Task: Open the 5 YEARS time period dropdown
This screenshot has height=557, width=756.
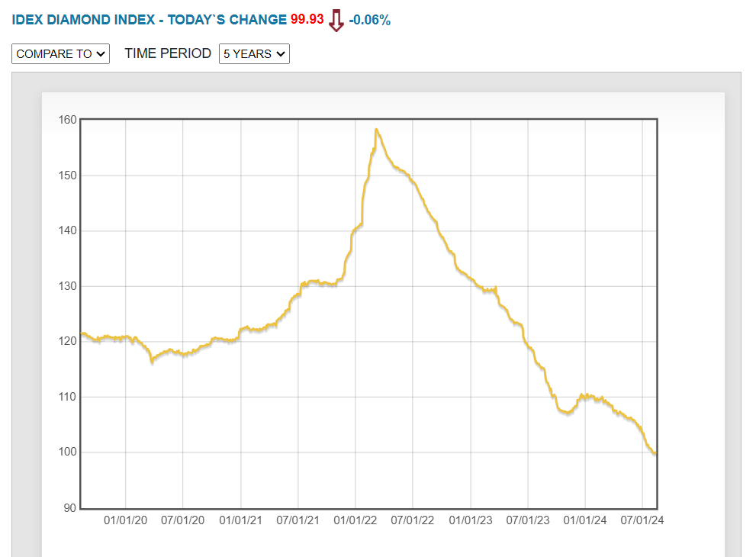Action: click(x=254, y=53)
